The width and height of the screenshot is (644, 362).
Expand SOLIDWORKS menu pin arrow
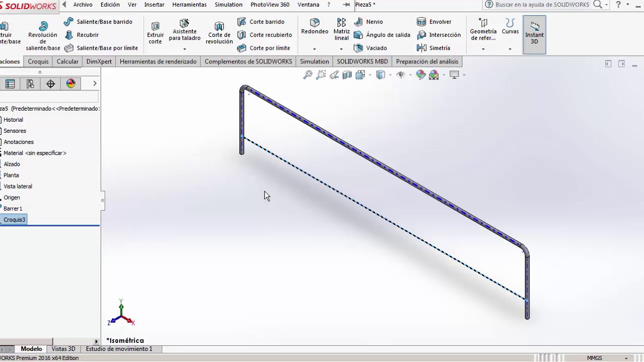tap(64, 5)
